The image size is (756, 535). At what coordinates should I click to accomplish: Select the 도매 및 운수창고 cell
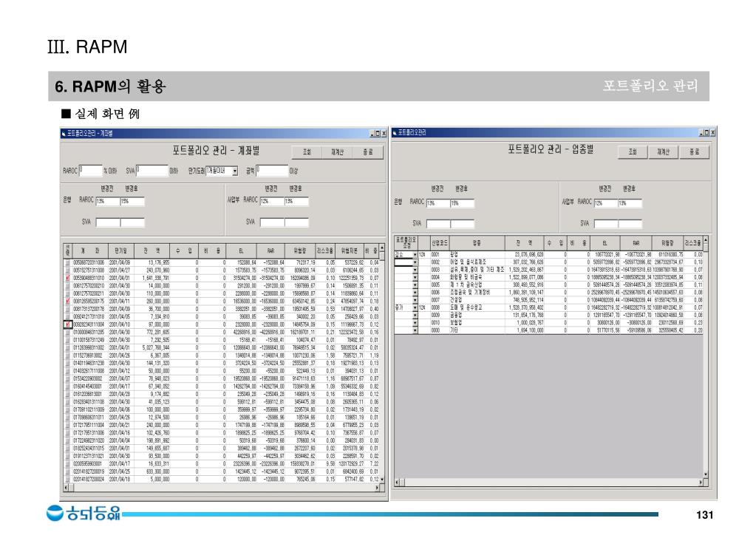click(x=477, y=307)
